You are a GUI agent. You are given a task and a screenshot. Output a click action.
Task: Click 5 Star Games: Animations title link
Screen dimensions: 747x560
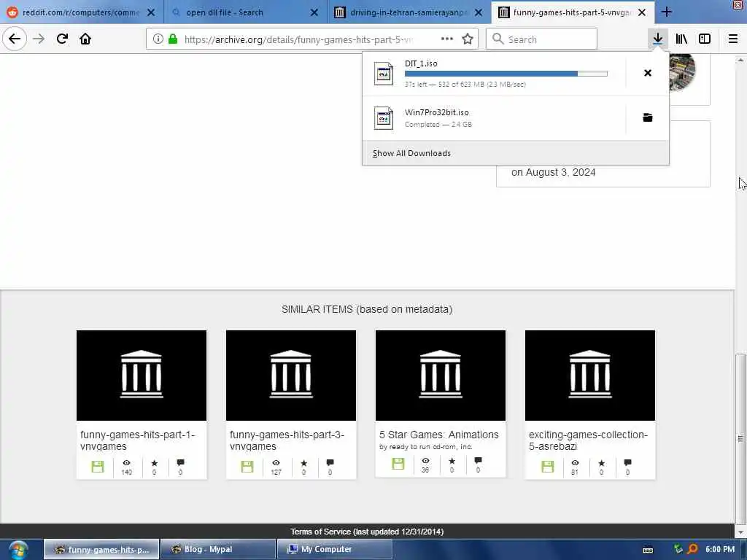click(438, 435)
